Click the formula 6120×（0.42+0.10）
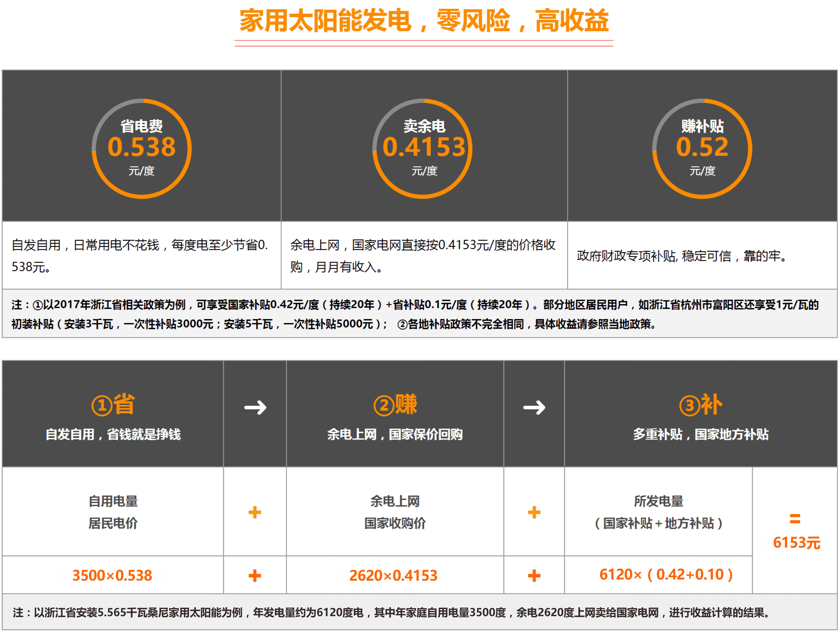 point(666,575)
